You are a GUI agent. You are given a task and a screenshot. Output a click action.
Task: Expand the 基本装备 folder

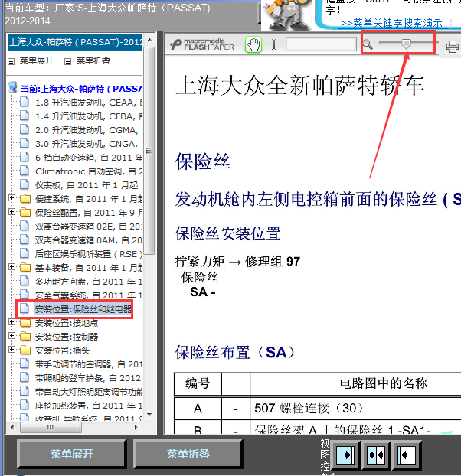coord(11,267)
